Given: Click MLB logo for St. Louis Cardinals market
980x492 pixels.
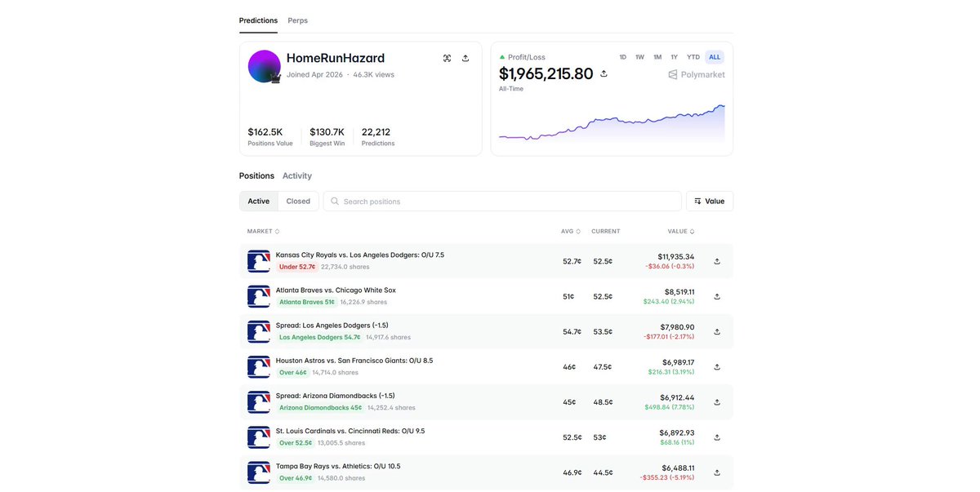Looking at the screenshot, I should (x=259, y=437).
